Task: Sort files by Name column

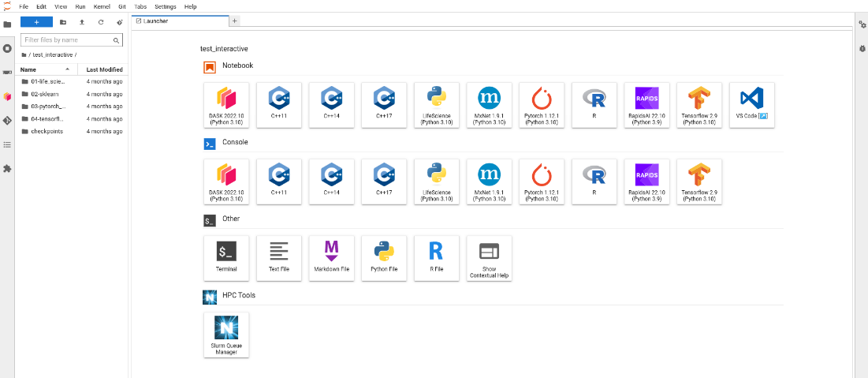Action: [x=46, y=69]
